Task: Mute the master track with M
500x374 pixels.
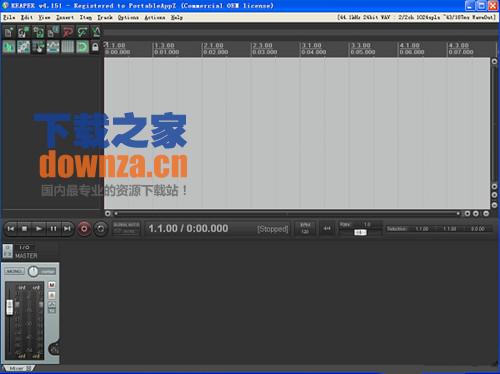Action: pyautogui.click(x=52, y=285)
